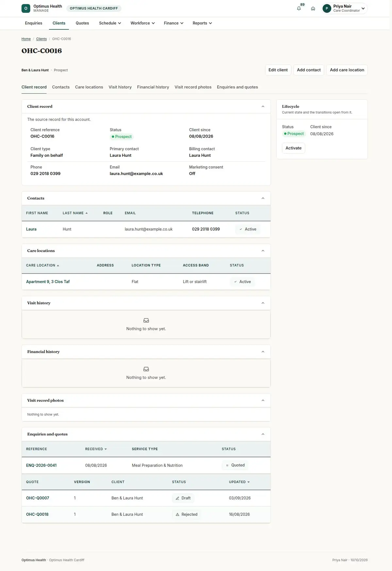Open quote OHC-Q0007
Viewport: 392px width, 571px height.
pyautogui.click(x=38, y=498)
